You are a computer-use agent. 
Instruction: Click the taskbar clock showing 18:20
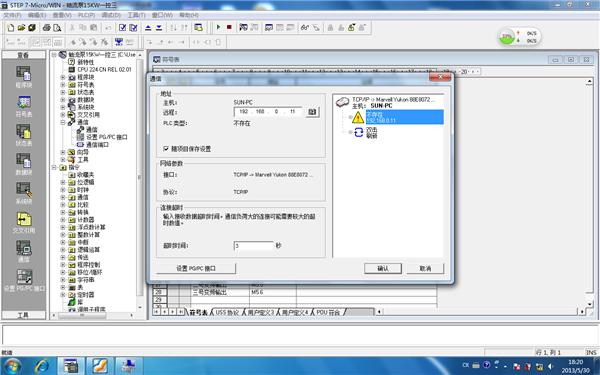click(x=576, y=366)
